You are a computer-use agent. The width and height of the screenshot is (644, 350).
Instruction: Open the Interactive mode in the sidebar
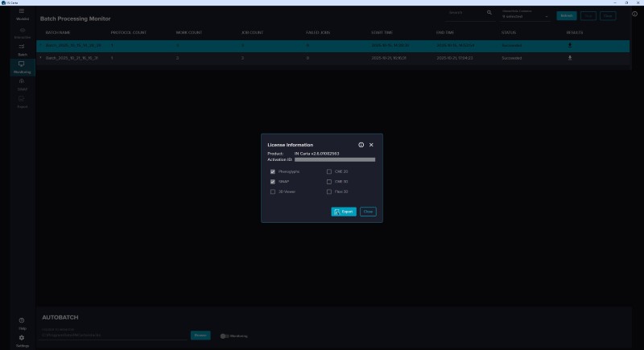[23, 33]
